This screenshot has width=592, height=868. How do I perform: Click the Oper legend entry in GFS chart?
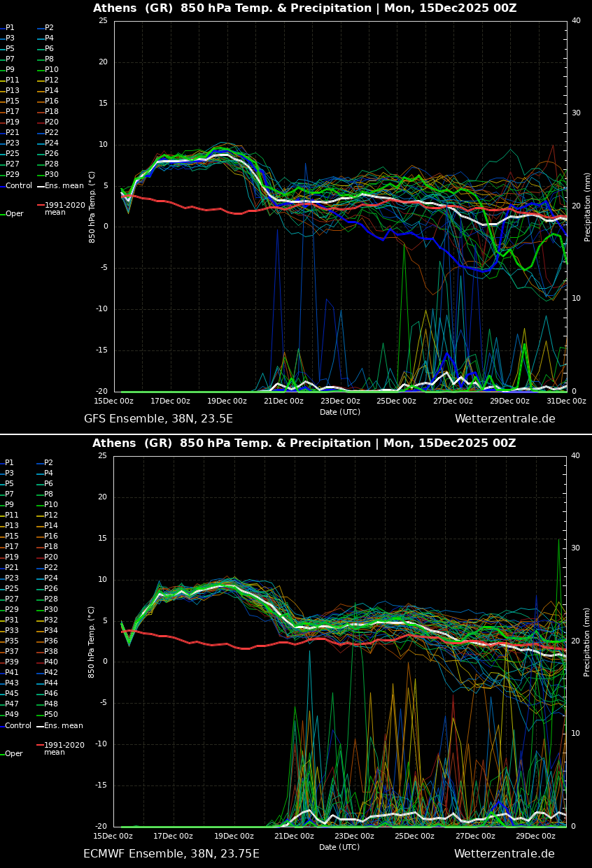click(14, 214)
